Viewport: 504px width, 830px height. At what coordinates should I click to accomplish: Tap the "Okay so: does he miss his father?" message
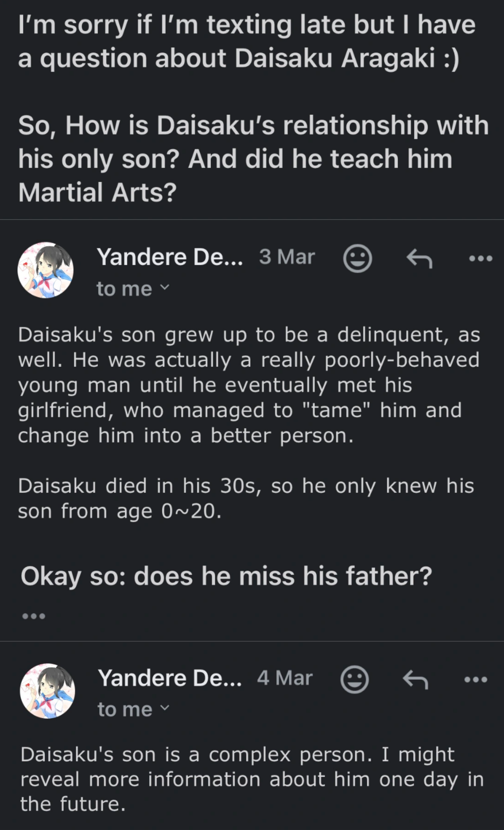pos(226,576)
